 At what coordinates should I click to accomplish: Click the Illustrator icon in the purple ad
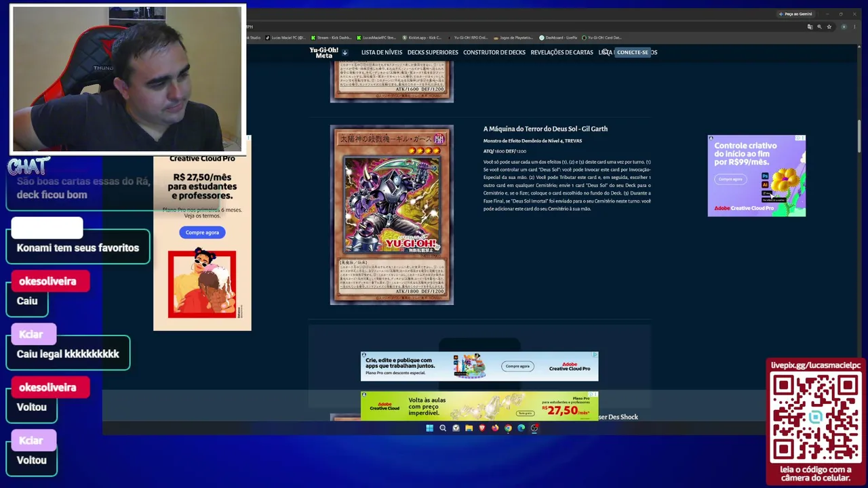[765, 184]
